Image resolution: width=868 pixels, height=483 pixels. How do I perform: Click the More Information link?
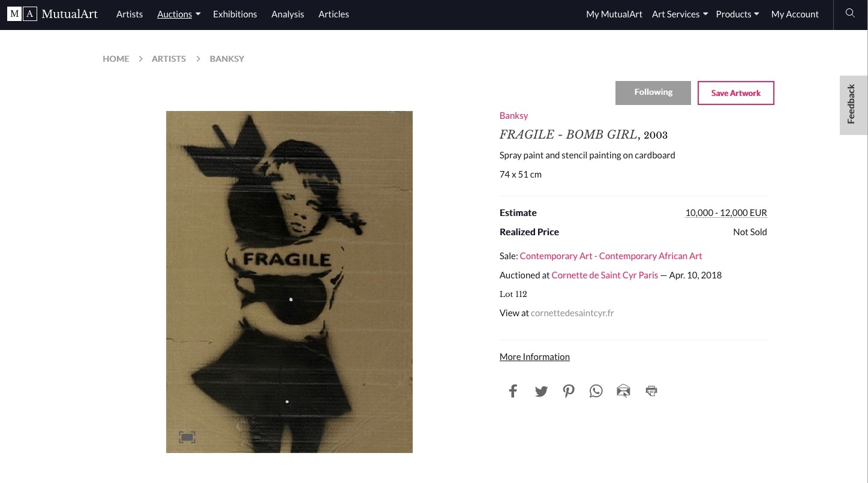[x=534, y=357]
